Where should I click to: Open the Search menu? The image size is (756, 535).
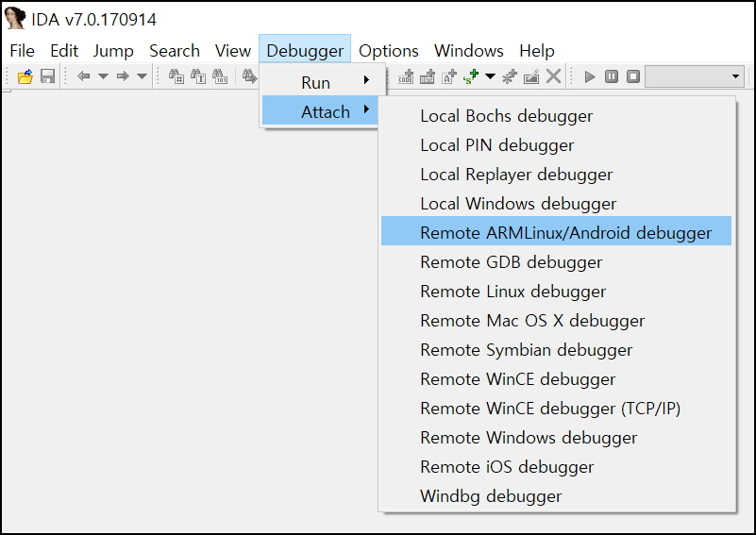click(x=175, y=51)
